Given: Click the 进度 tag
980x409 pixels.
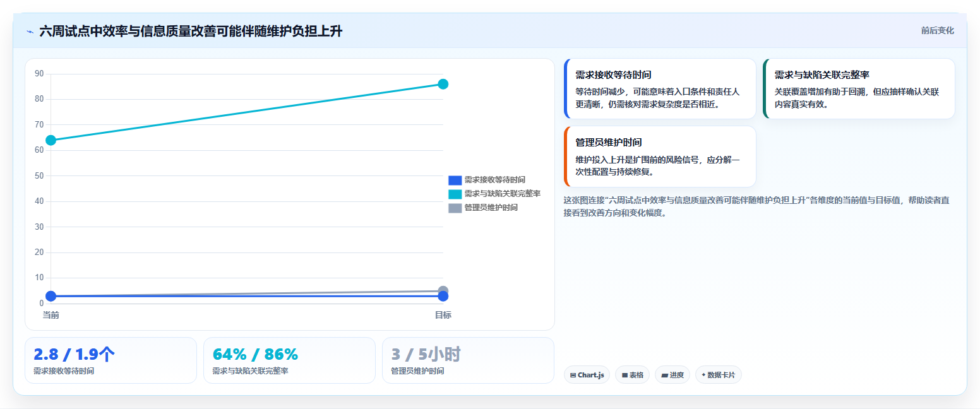Looking at the screenshot, I should (672, 375).
